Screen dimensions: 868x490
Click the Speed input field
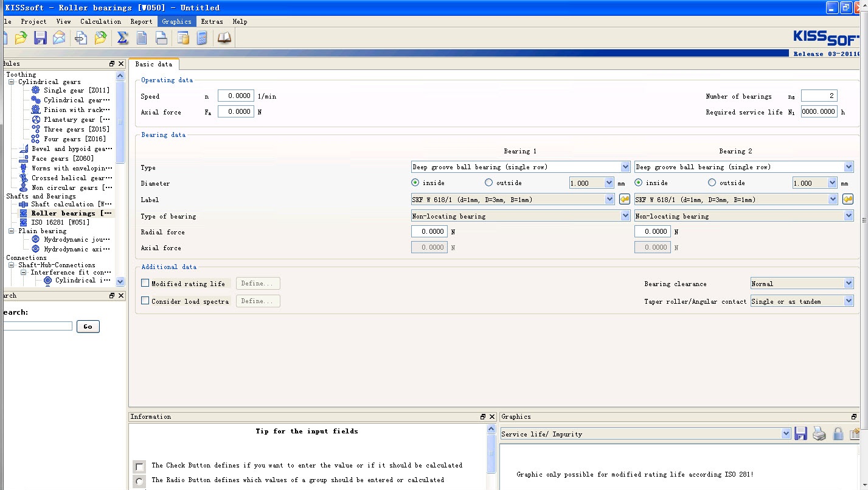coord(236,96)
